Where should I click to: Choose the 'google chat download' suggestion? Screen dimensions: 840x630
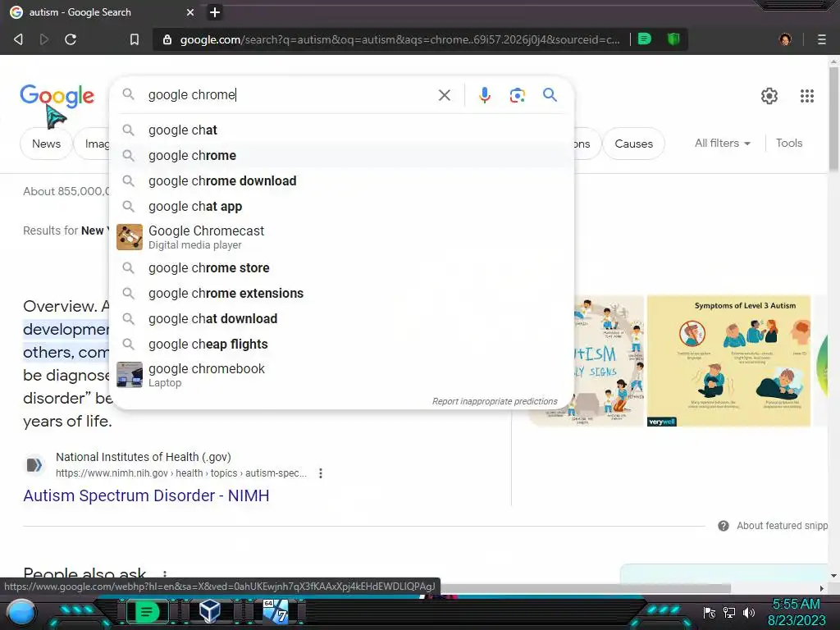[342, 319]
